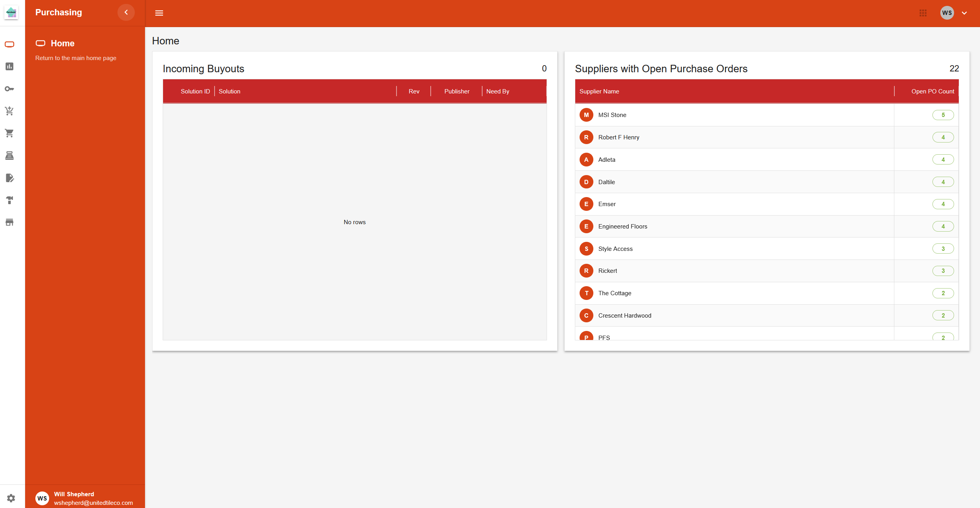Select the Supplier Name column header
This screenshot has height=508, width=980.
coord(599,91)
